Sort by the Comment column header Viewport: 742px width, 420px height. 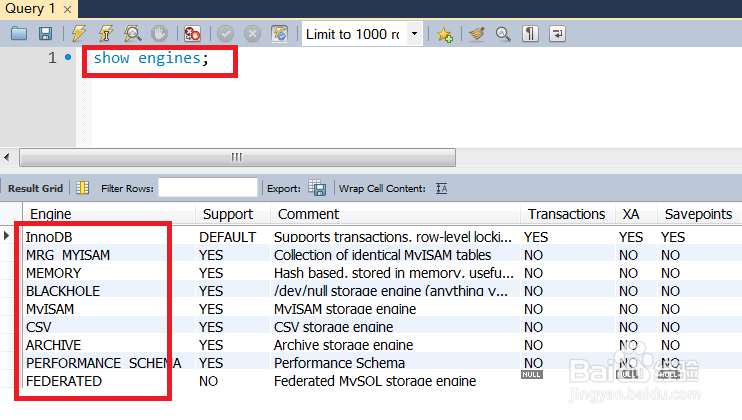[396, 214]
